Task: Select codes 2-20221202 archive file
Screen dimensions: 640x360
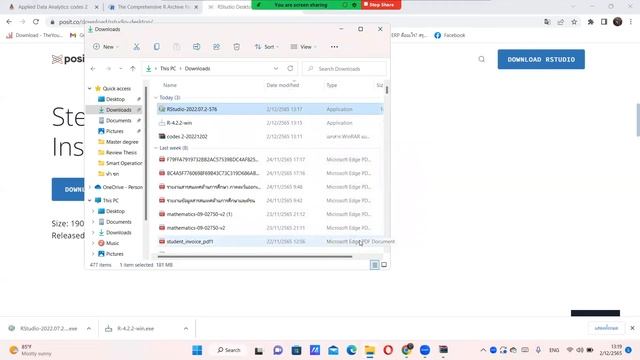Action: tap(270, 136)
